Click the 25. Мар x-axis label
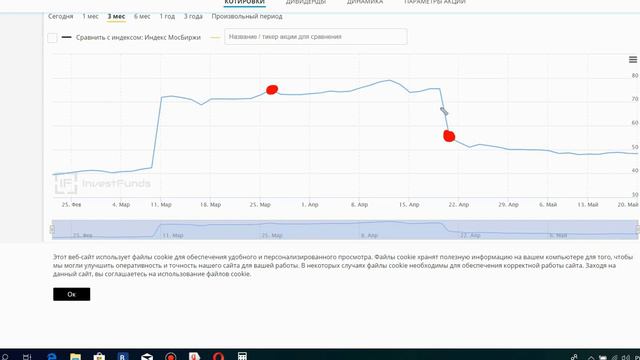Viewport: 640px width, 360px height. tap(260, 204)
